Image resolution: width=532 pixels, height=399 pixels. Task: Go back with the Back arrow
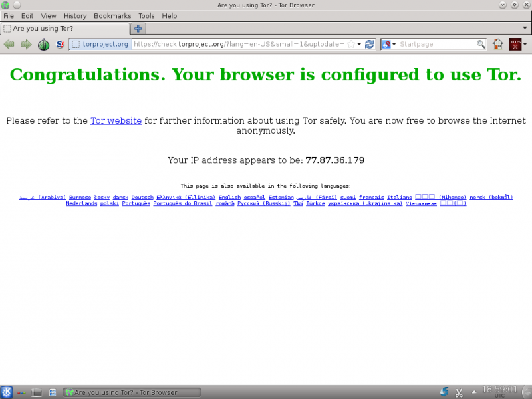[x=9, y=44]
